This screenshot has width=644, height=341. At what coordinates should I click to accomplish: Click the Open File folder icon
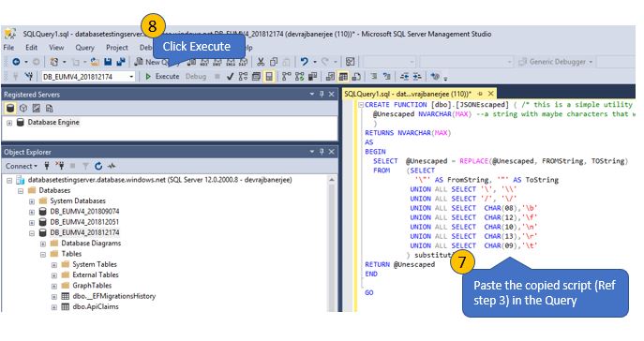pos(95,62)
